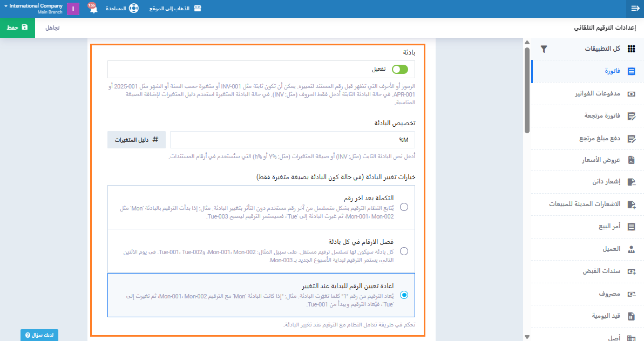
Task: Click the دليل المتغيرات variables guide button
Action: coord(136,139)
